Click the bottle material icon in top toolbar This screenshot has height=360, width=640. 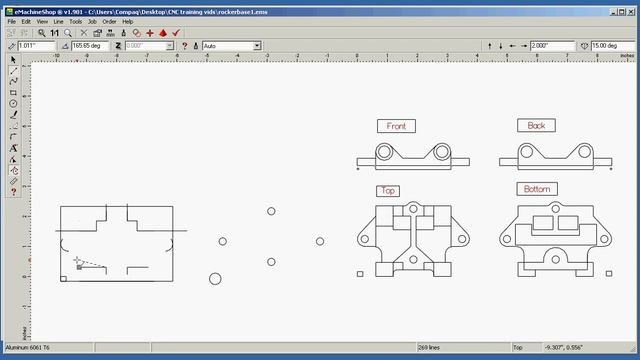coord(124,33)
